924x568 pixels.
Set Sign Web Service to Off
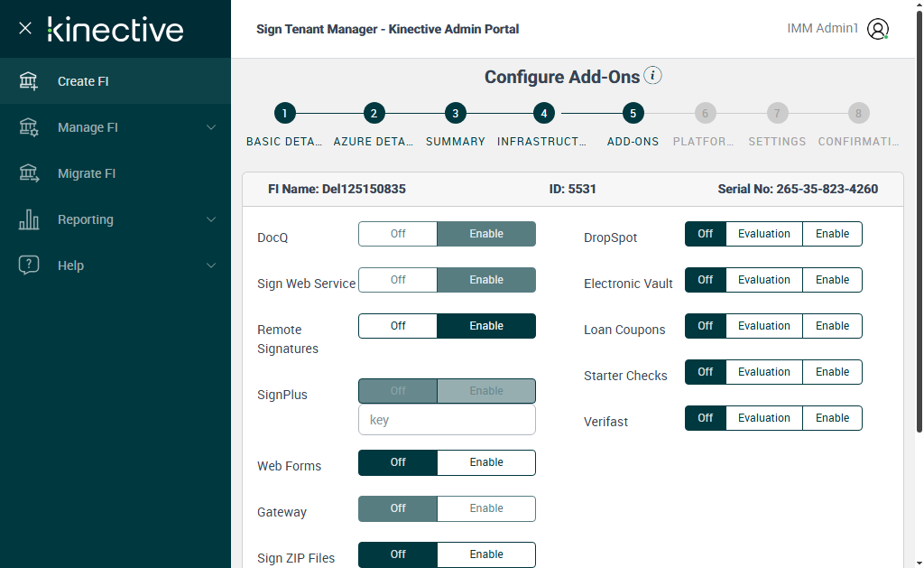[x=398, y=280]
